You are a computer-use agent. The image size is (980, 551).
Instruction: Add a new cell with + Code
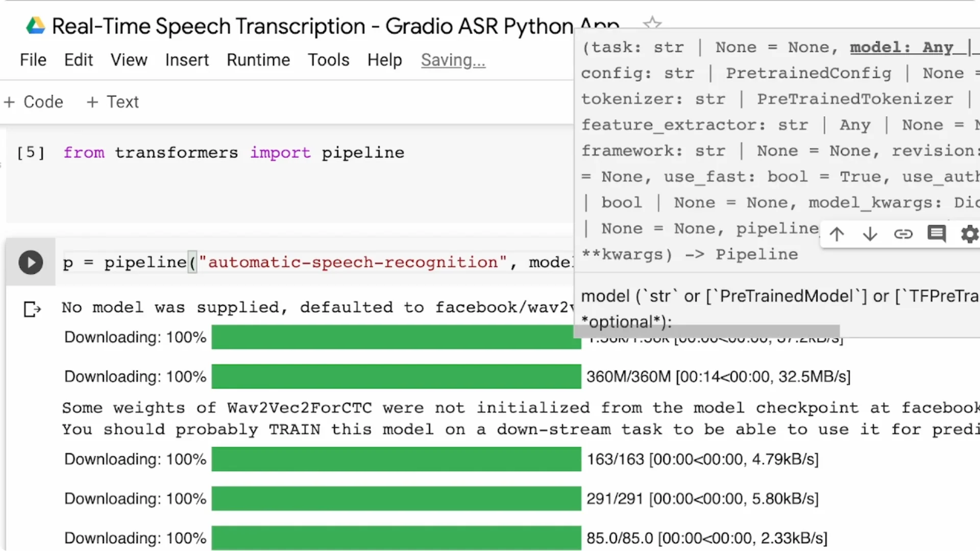pyautogui.click(x=34, y=102)
